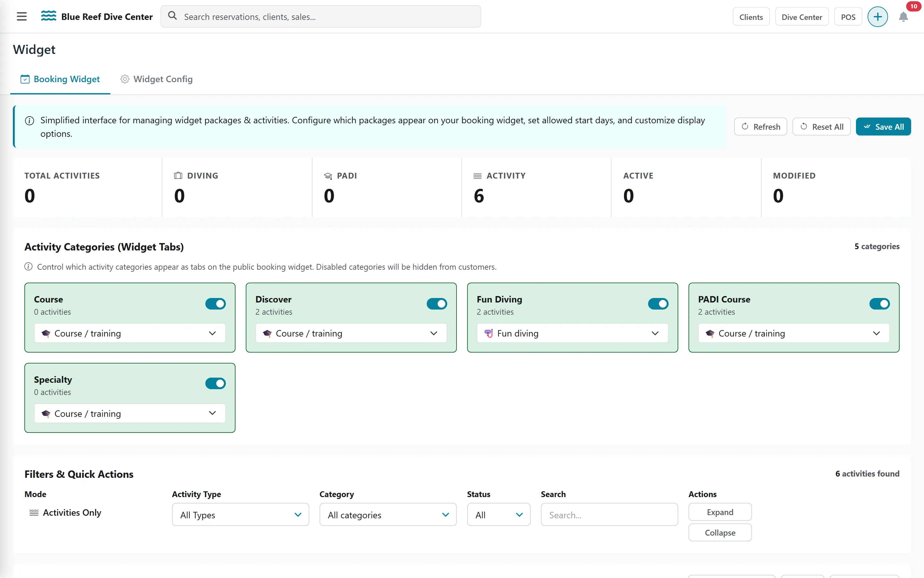Click the Diving suitcase icon
Screen dimensions: 924x578
click(178, 175)
